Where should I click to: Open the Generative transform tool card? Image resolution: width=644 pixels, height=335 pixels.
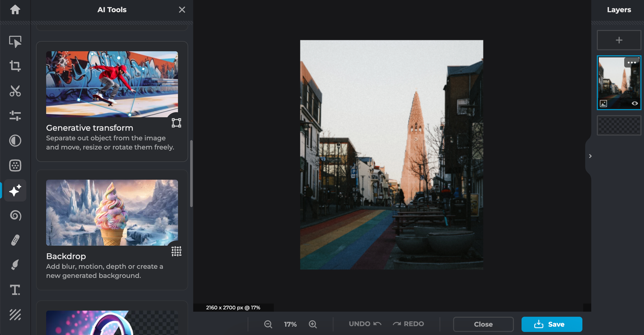tap(112, 102)
